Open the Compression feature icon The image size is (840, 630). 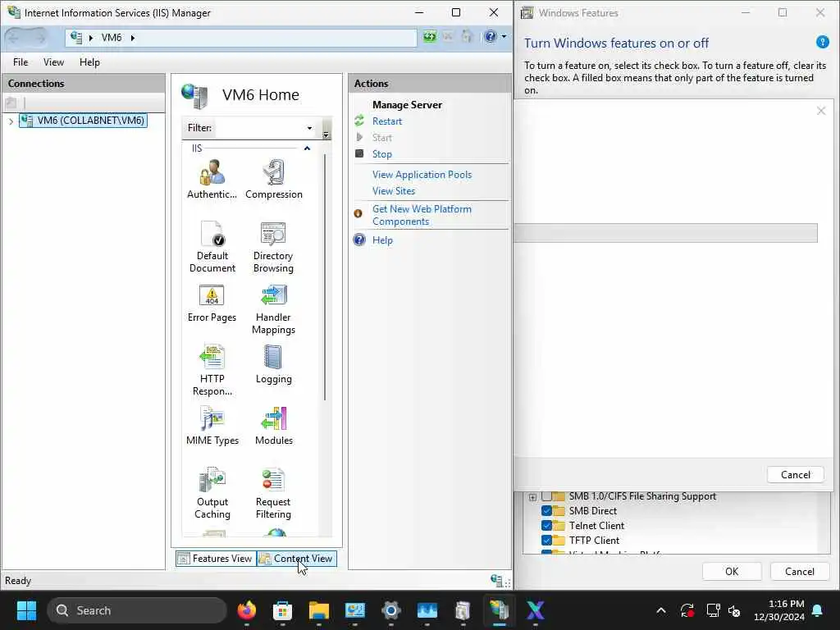pyautogui.click(x=274, y=179)
